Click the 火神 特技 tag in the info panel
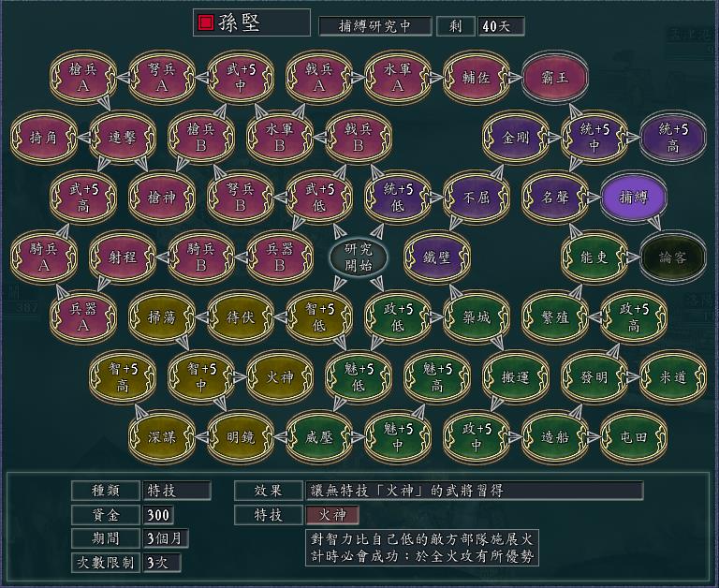 tap(332, 515)
